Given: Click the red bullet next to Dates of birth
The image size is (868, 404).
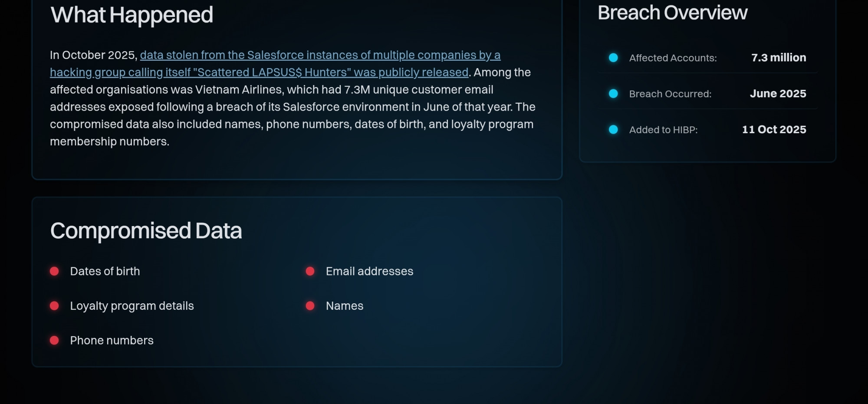Looking at the screenshot, I should click(x=54, y=271).
